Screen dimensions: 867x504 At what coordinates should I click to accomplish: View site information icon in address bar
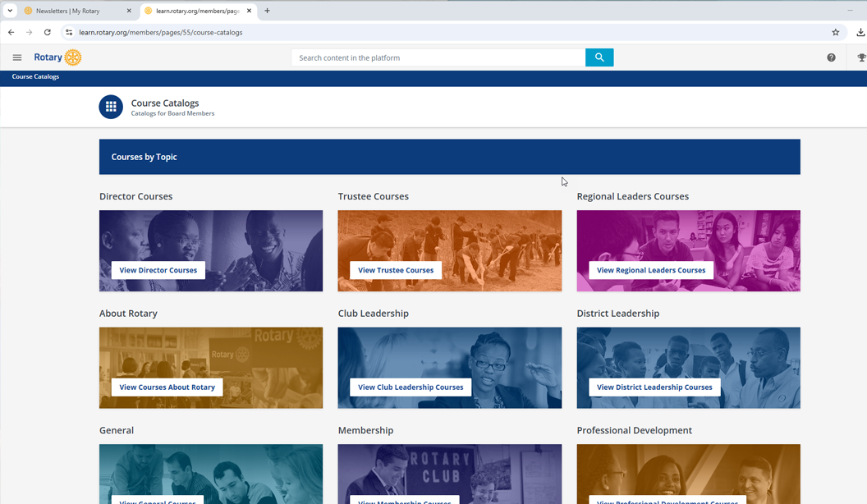[69, 33]
